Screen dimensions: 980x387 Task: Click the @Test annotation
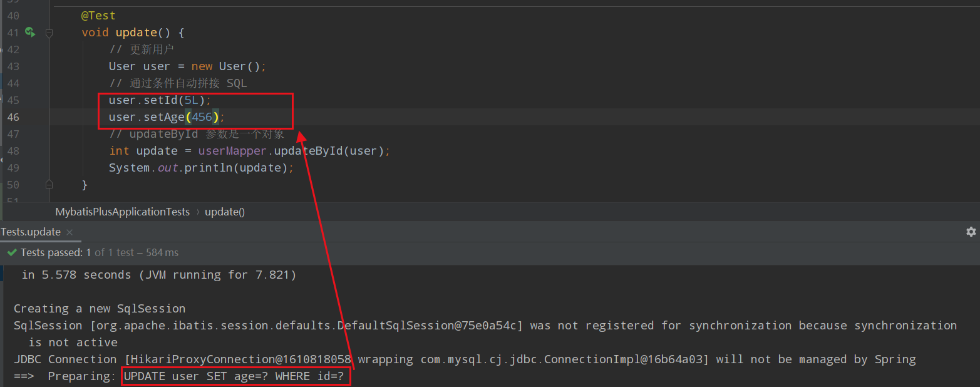(98, 16)
